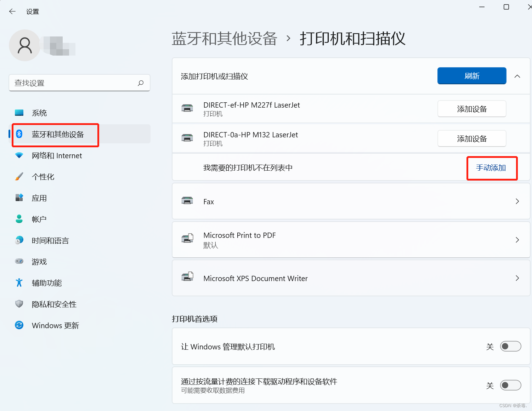Open 应用 settings page
Screen dimensions: 532x411
click(79, 198)
